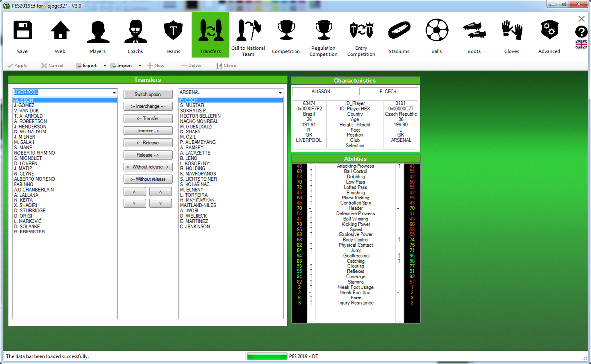
Task: Click the green loading progress bar
Action: (266, 356)
